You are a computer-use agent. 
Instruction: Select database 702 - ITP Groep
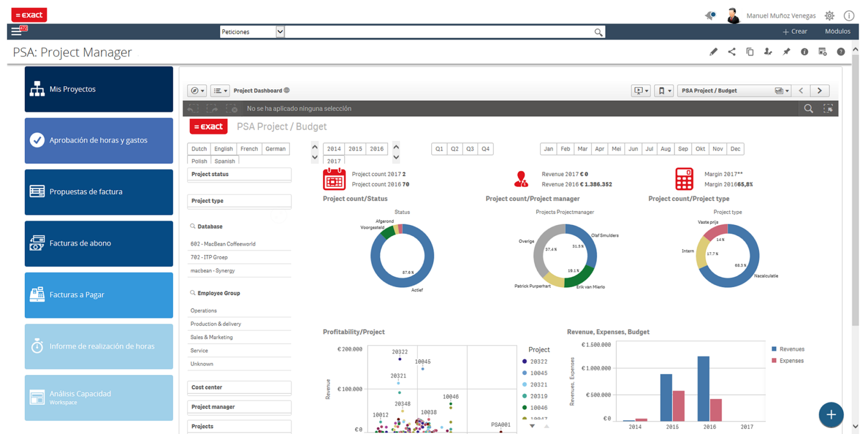(x=239, y=257)
